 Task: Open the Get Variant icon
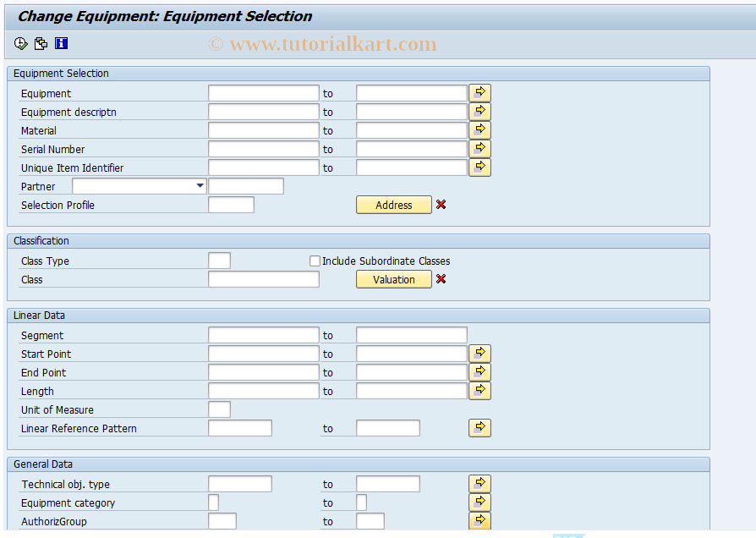click(x=40, y=43)
